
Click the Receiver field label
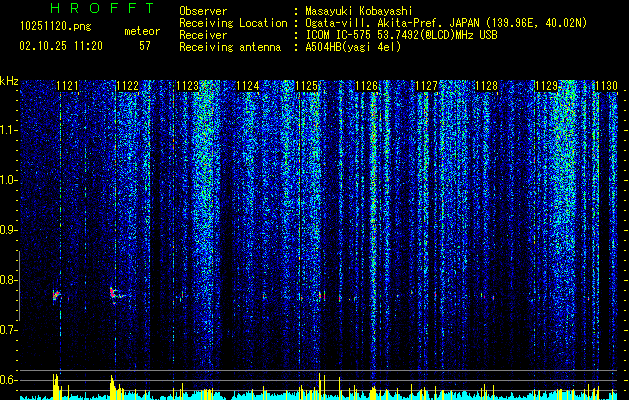pos(203,35)
